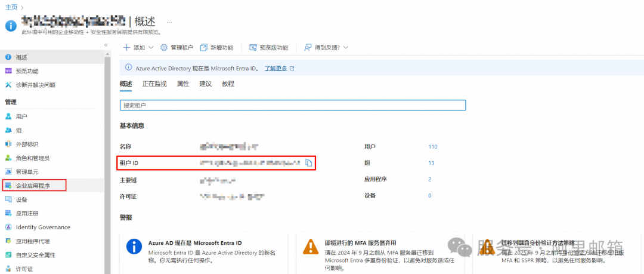
Task: Click the user count 110
Action: 433,146
